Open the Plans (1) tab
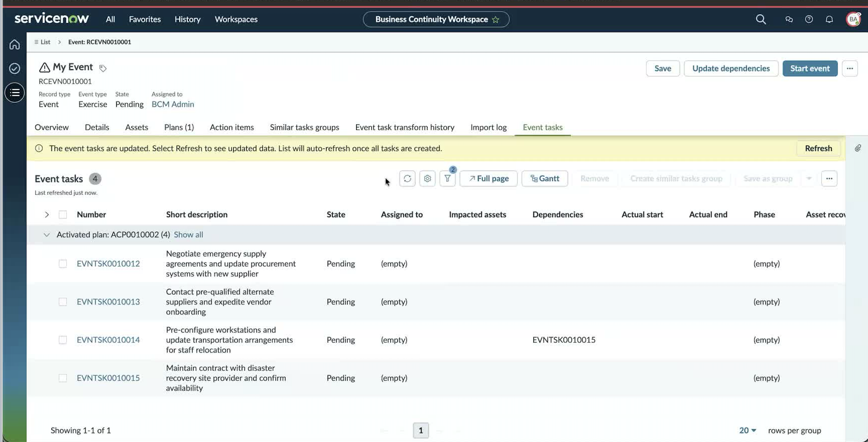Viewport: 868px width, 442px height. coord(179,127)
